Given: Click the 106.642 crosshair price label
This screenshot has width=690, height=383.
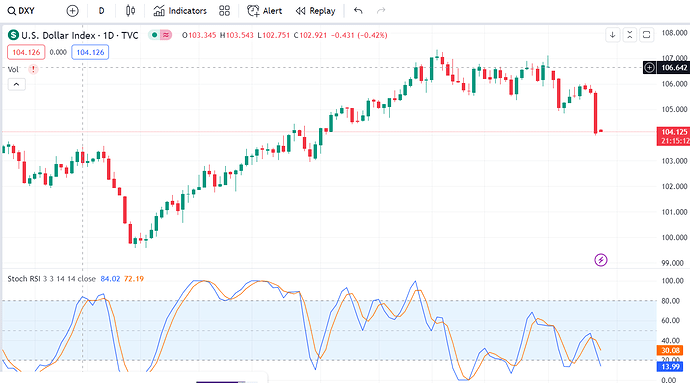Looking at the screenshot, I should coord(674,68).
